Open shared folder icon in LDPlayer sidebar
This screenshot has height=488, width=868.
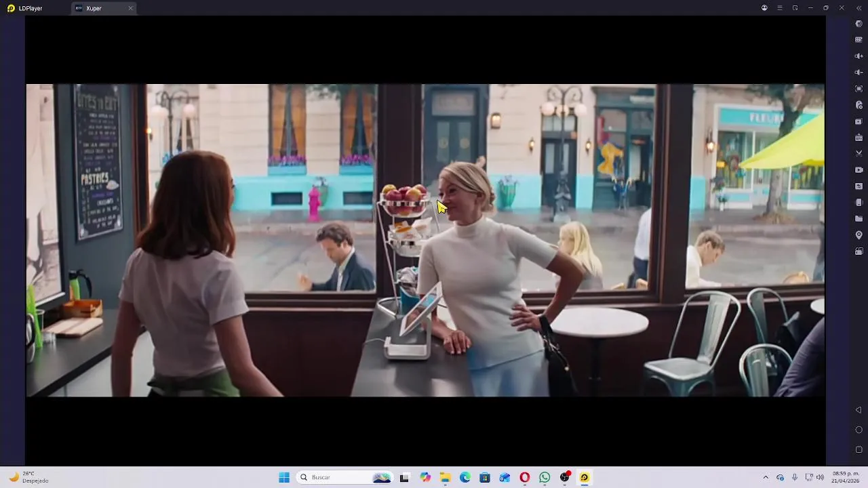tap(859, 219)
